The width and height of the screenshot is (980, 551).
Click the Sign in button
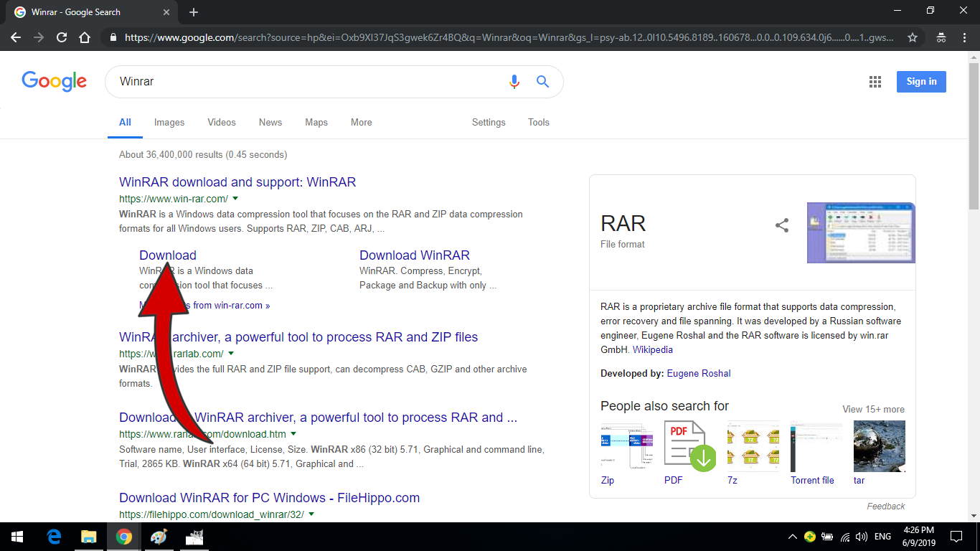(x=921, y=82)
